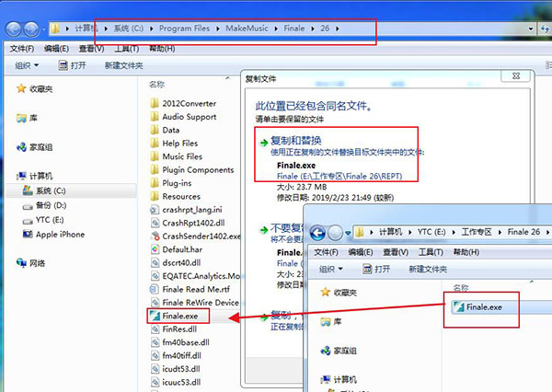Select the CrashRpt1402.dll file icon
552x392 pixels.
click(155, 223)
